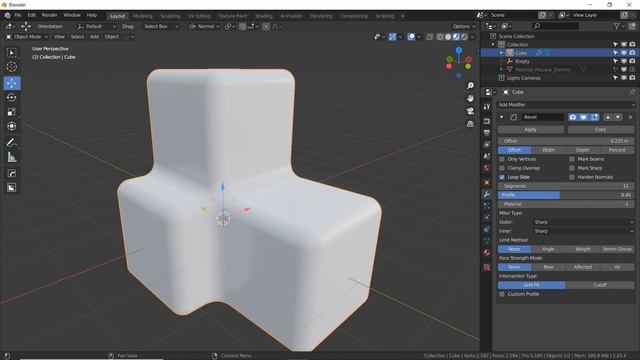The width and height of the screenshot is (640, 360).
Task: Enable the Mark Seams checkbox
Action: click(572, 159)
